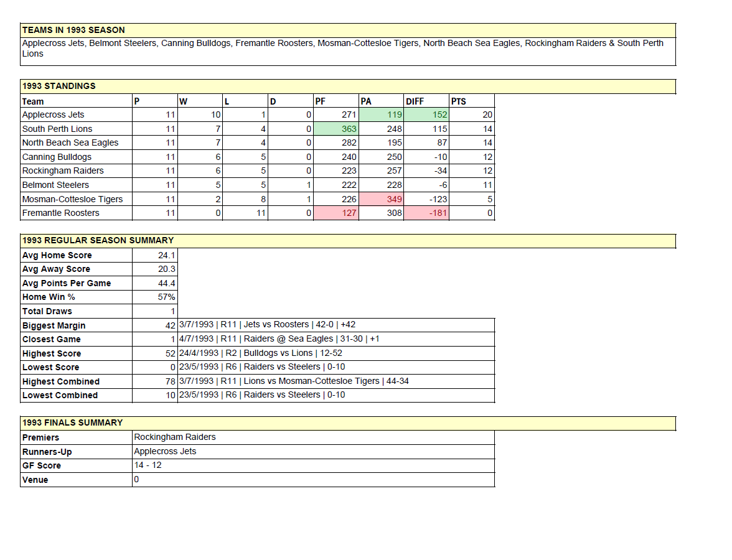Select Fremantle Roosters row name cell

[x=61, y=213]
